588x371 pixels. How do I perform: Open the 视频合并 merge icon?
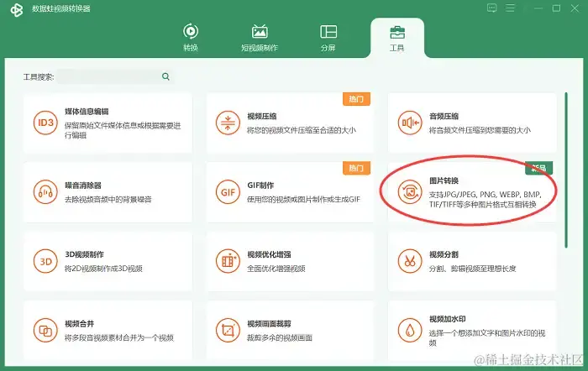45,331
